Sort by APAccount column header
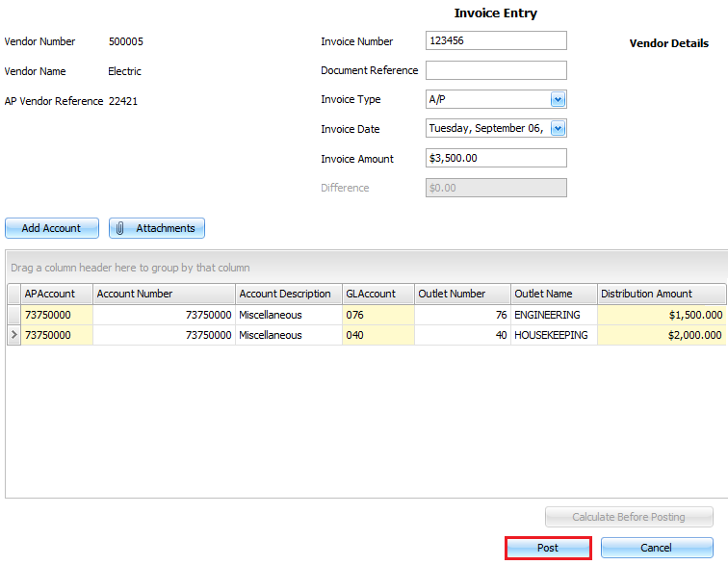Viewport: 728px width, 565px height. click(x=56, y=294)
